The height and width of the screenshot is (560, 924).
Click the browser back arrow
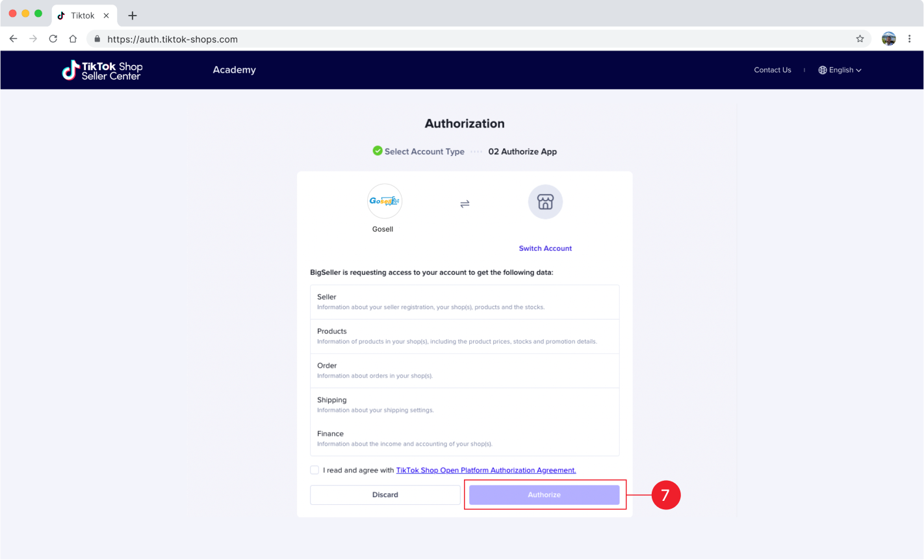[13, 39]
